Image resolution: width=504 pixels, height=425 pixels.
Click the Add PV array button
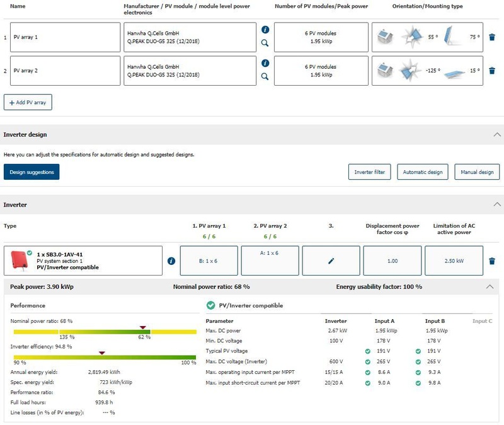(x=28, y=102)
